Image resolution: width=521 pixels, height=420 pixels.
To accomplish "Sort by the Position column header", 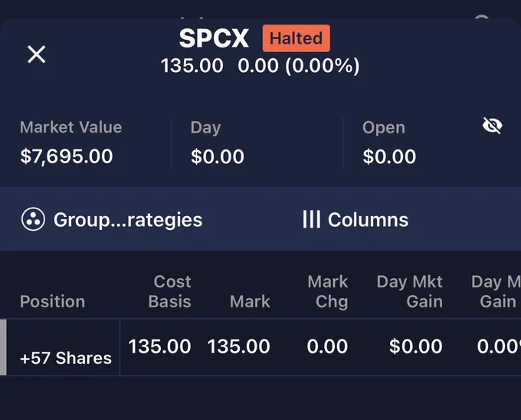I will [53, 301].
